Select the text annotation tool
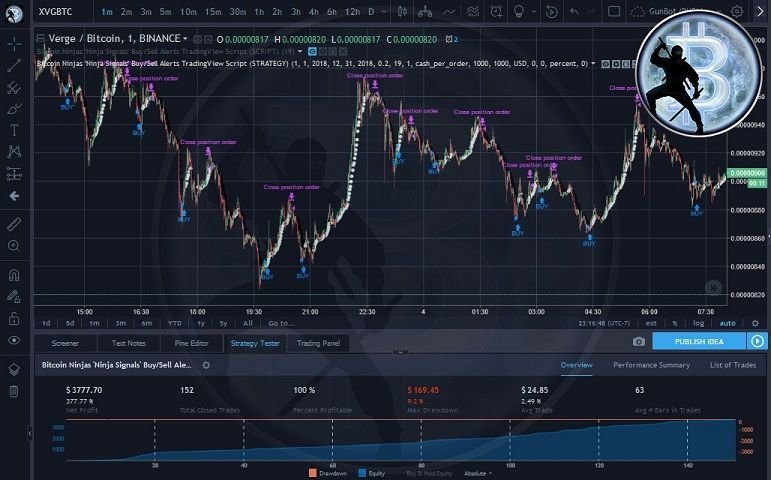 click(x=14, y=130)
